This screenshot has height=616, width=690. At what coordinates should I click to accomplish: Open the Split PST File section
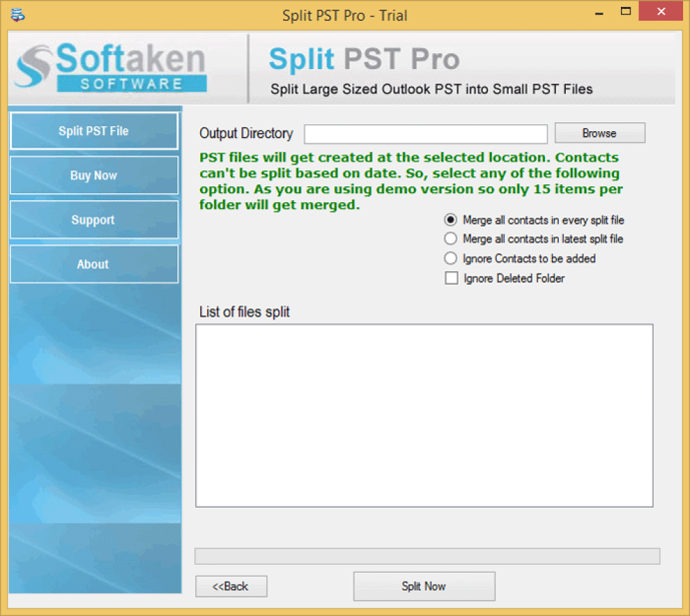tap(94, 131)
